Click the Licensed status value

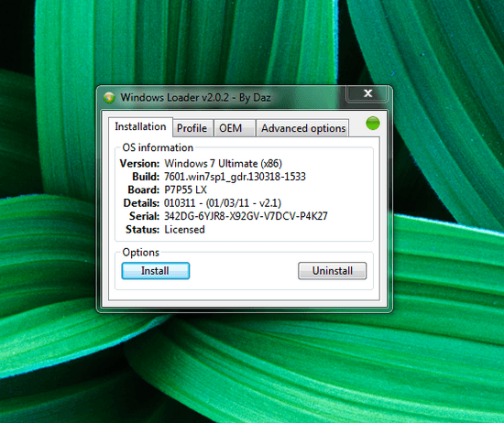pyautogui.click(x=184, y=229)
